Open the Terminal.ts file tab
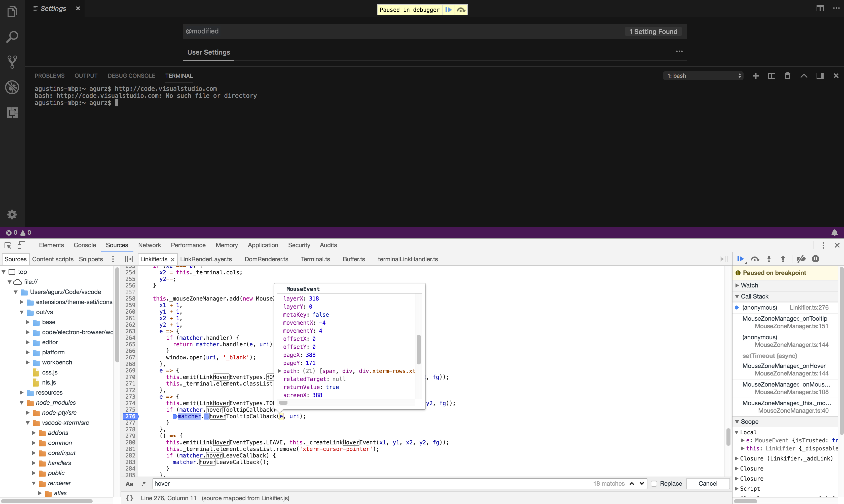Image resolution: width=844 pixels, height=504 pixels. coord(315,259)
